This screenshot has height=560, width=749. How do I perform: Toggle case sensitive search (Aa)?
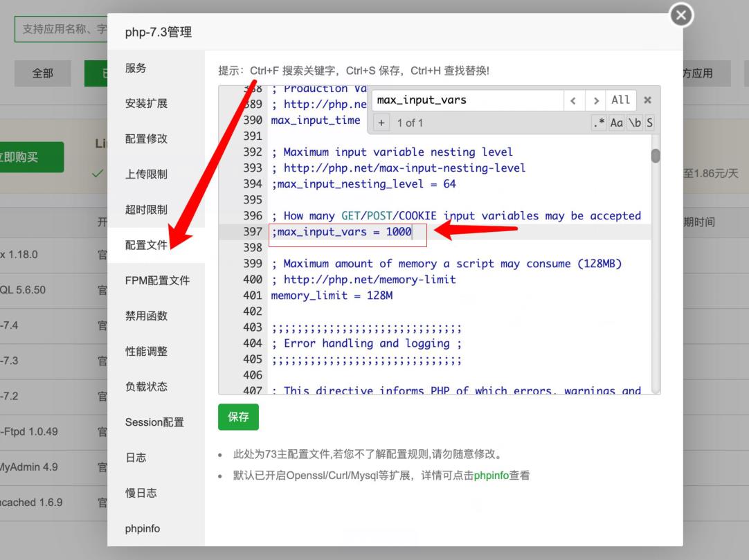(616, 123)
